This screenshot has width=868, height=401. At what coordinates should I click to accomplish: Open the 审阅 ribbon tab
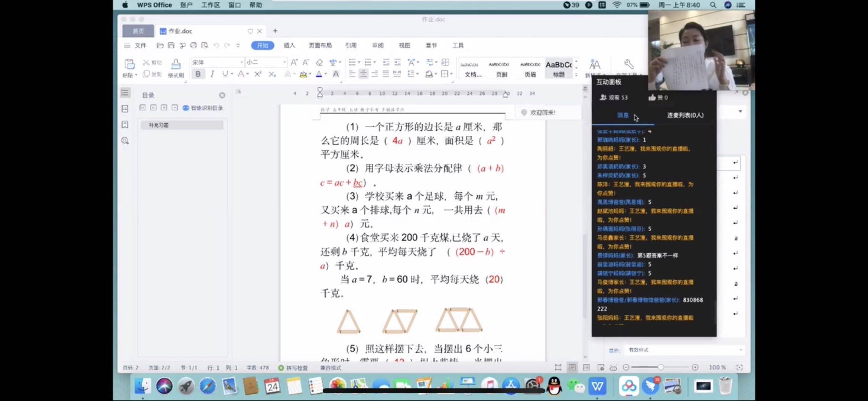(x=378, y=45)
